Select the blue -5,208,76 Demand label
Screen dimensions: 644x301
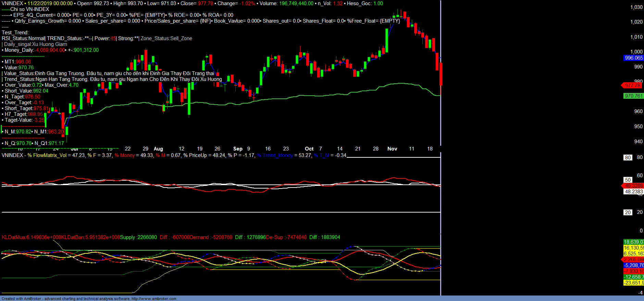633,265
